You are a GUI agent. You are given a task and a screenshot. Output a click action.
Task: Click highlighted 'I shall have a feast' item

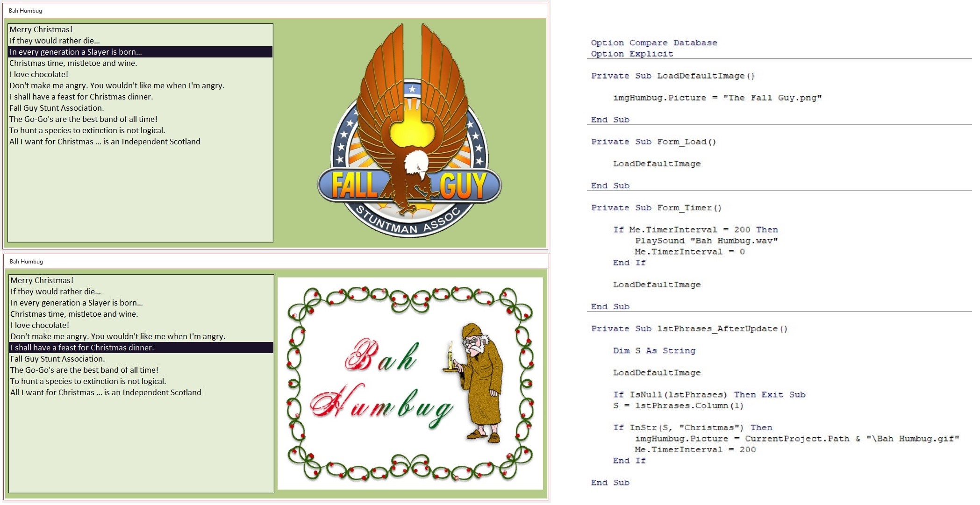pos(82,348)
